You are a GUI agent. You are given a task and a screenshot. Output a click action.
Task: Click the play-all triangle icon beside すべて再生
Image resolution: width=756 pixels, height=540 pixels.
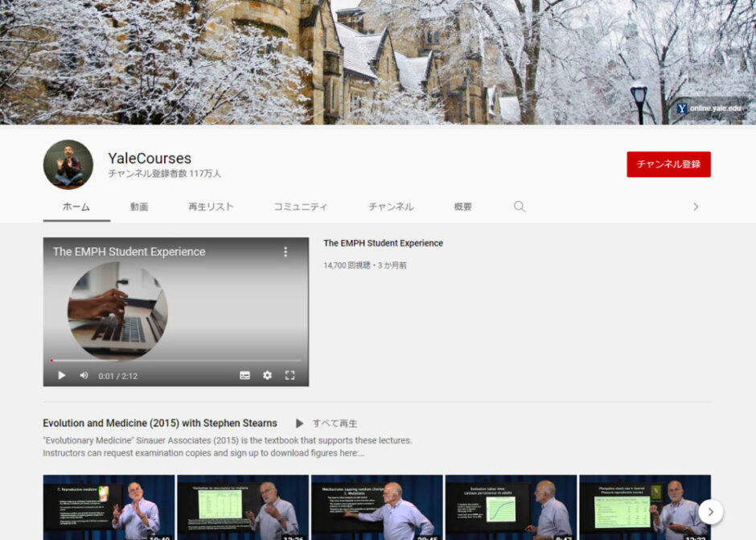(x=299, y=423)
